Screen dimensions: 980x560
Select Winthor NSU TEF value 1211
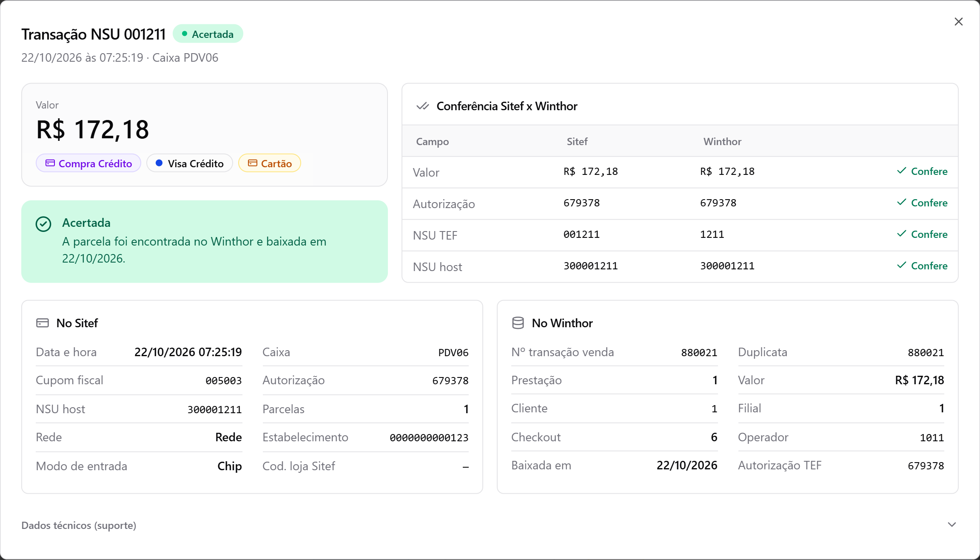click(x=712, y=234)
